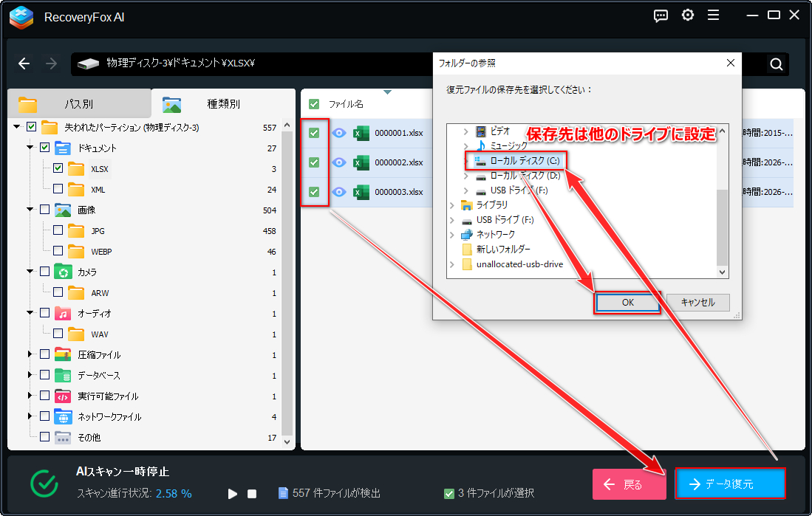This screenshot has width=812, height=516.
Task: Open the feedback chat bubble icon
Action: [x=661, y=16]
